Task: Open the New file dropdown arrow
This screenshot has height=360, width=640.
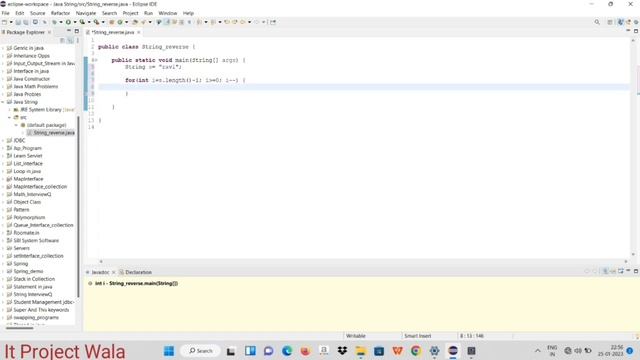Action: point(11,22)
